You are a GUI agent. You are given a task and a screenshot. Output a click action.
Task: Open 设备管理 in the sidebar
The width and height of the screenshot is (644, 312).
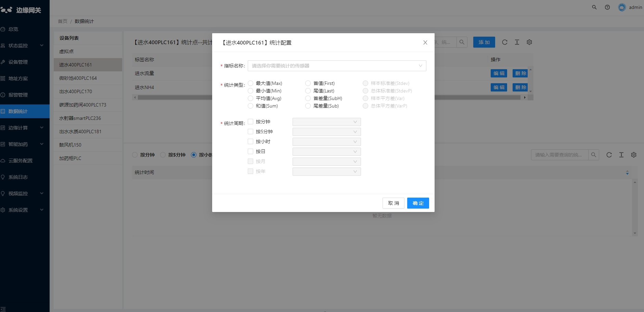[25, 62]
